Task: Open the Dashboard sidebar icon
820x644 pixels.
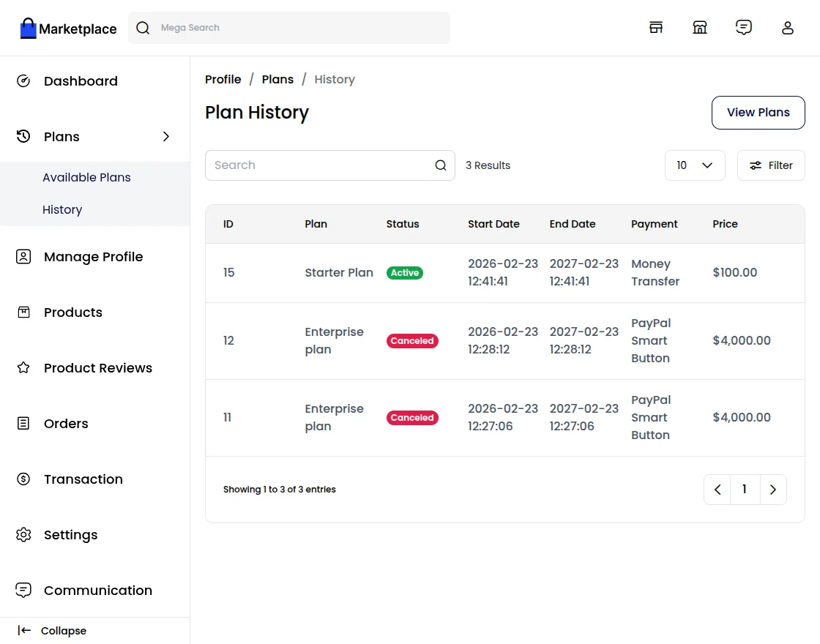Action: (23, 80)
